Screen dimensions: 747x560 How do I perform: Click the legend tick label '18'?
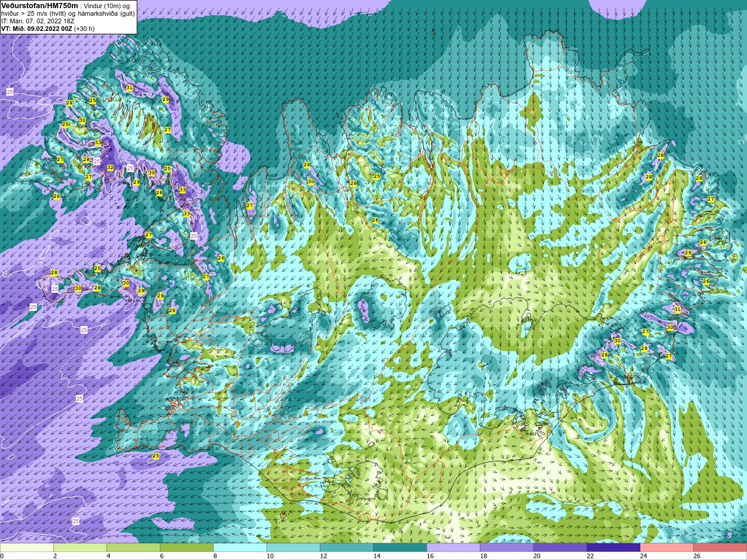pyautogui.click(x=484, y=556)
